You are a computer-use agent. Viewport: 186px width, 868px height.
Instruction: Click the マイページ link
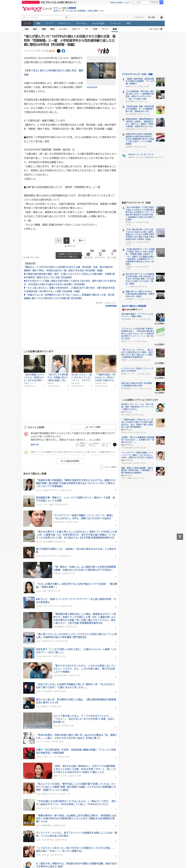point(139,18)
